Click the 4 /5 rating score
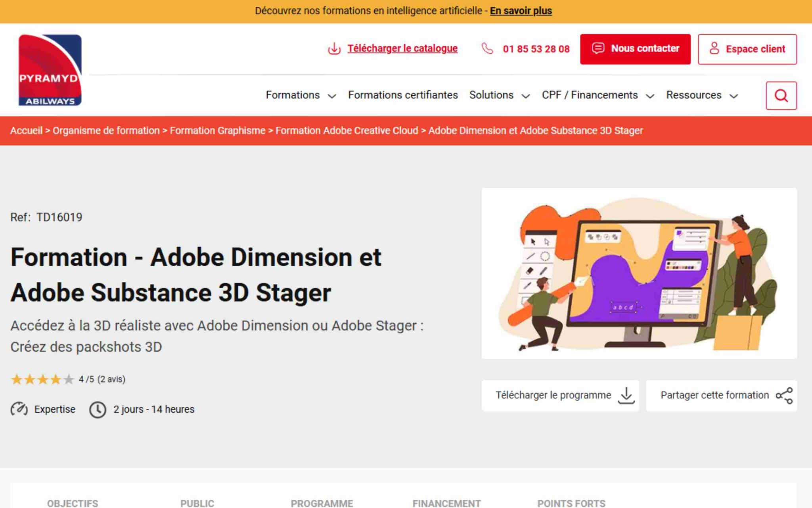The width and height of the screenshot is (812, 508). pyautogui.click(x=86, y=379)
